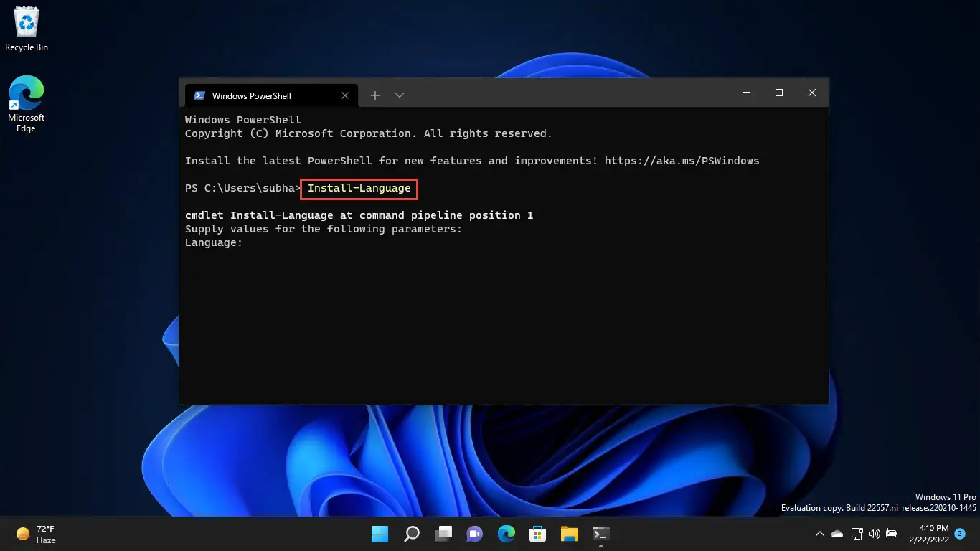
Task: Click the Windows Terminal taskbar icon
Action: click(x=601, y=534)
